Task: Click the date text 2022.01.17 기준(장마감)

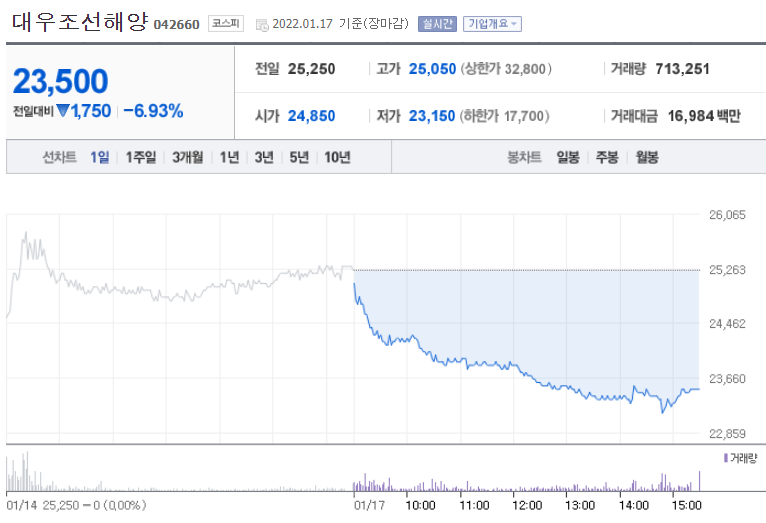Action: click(340, 23)
